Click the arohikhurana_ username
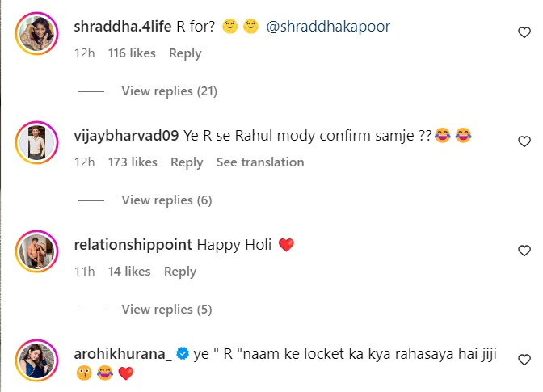Viewport: 543px width, 392px height. pyautogui.click(x=121, y=352)
